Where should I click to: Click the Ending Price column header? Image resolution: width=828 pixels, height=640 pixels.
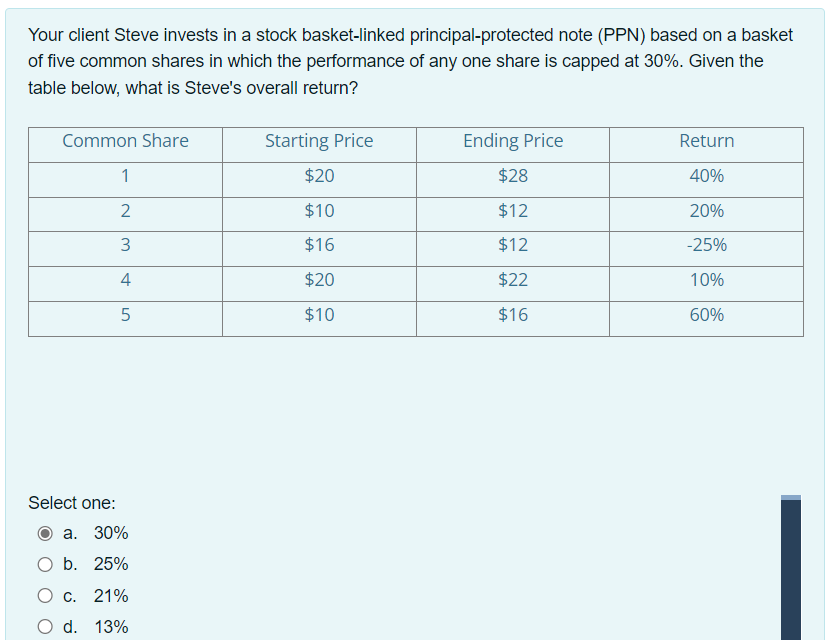pyautogui.click(x=513, y=141)
